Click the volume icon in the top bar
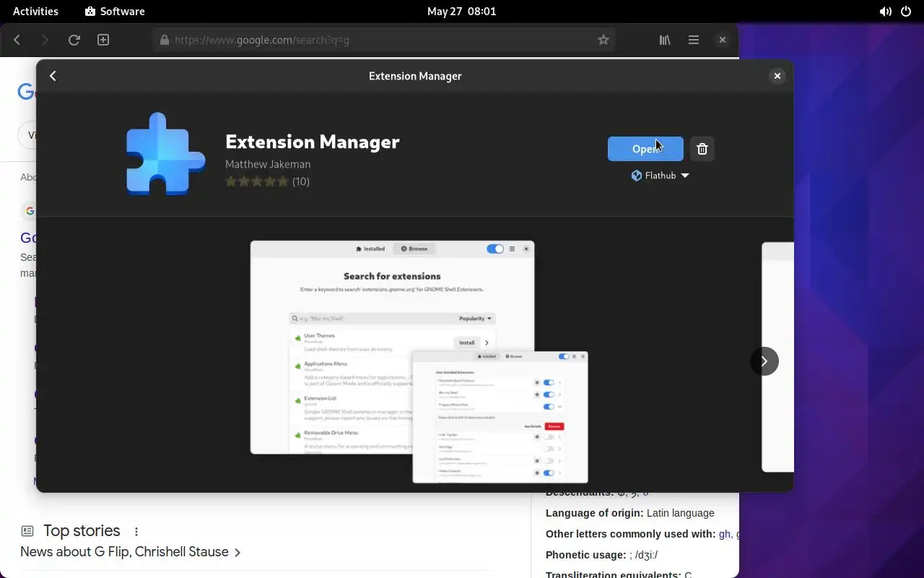 (885, 12)
